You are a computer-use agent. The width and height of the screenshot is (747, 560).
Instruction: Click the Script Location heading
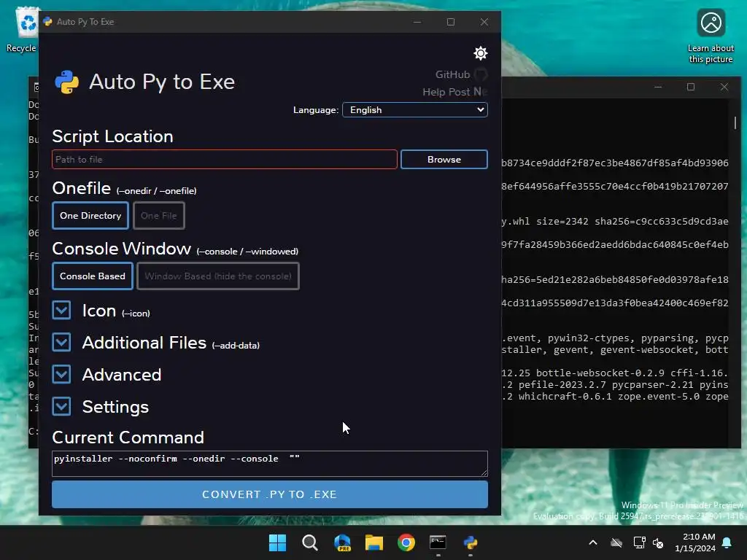click(x=112, y=136)
